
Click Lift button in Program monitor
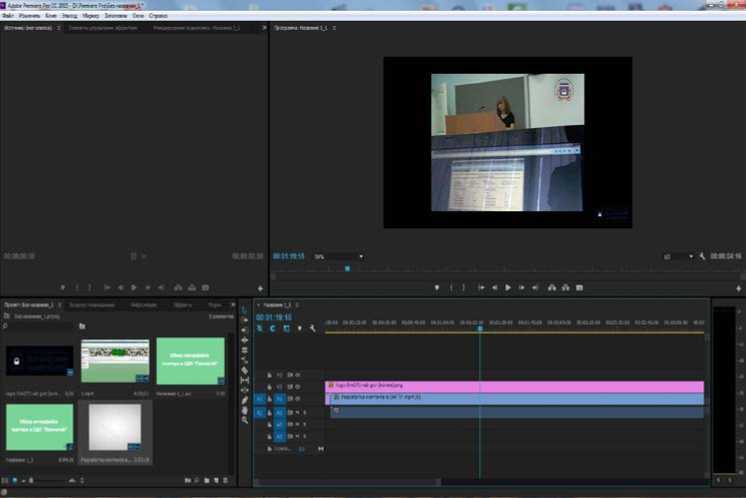point(552,288)
